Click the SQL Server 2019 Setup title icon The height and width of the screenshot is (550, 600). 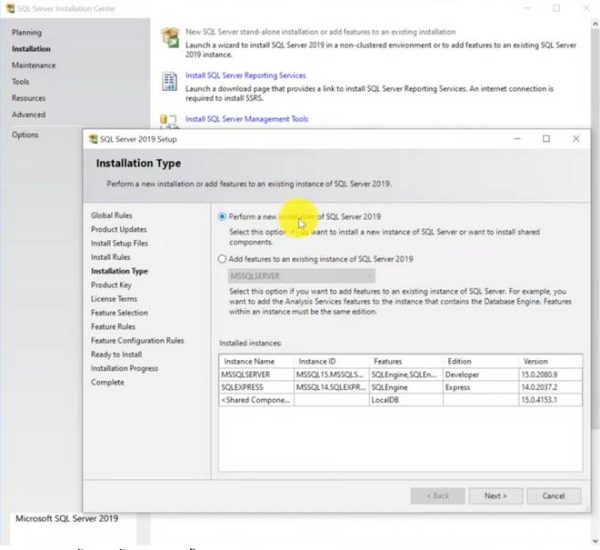93,139
